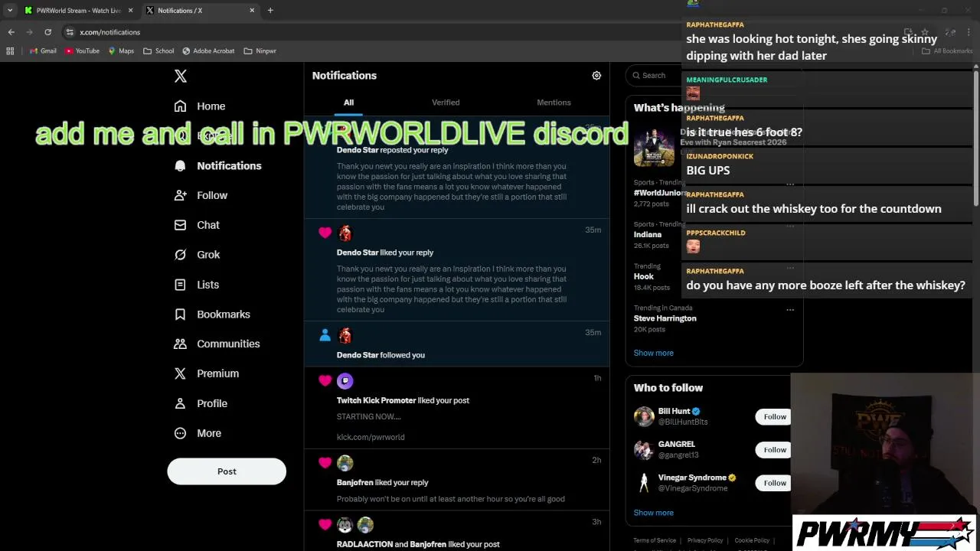This screenshot has height=551, width=980.
Task: Open the Follow page in the sidebar
Action: point(201,196)
